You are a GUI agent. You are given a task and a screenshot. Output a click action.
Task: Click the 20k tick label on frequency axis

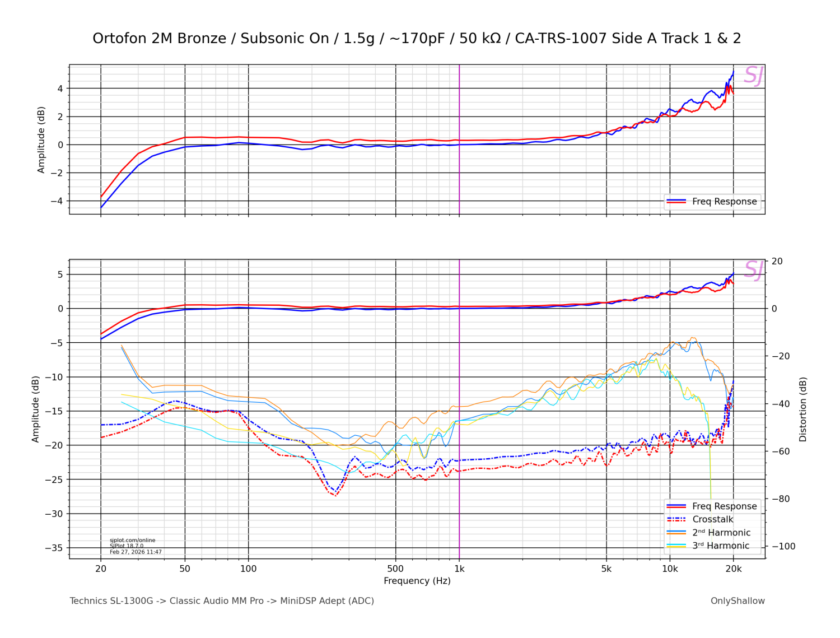click(733, 569)
